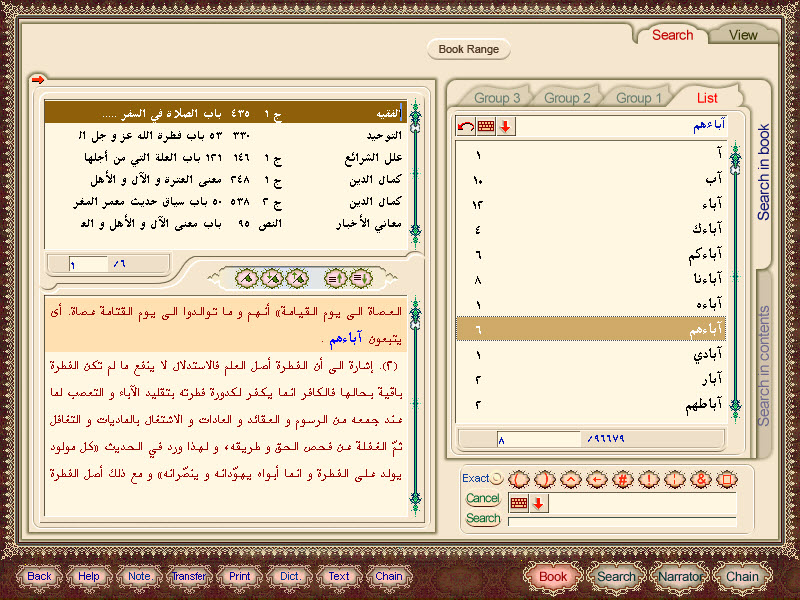Select the الفقيه result row
Screen dimensions: 800x600
tap(226, 113)
